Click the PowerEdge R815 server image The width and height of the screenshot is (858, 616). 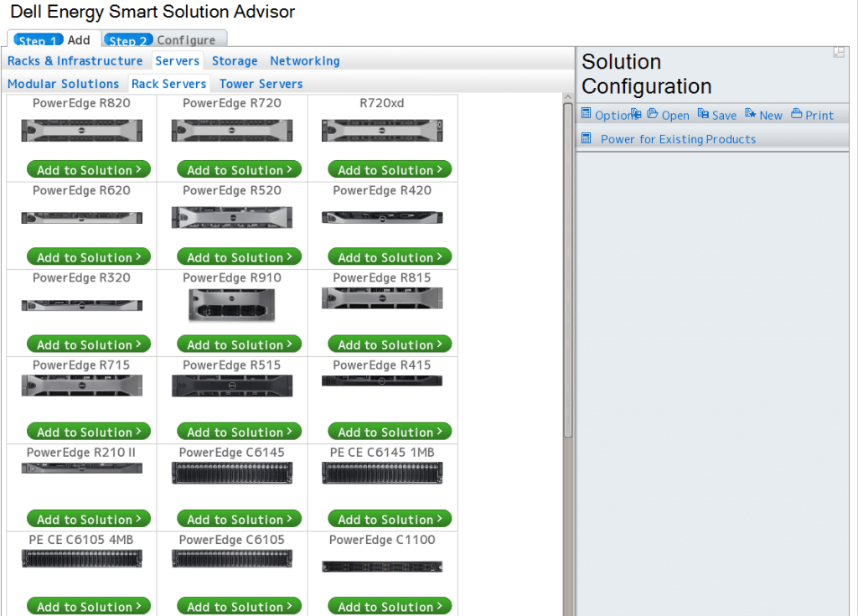382,298
